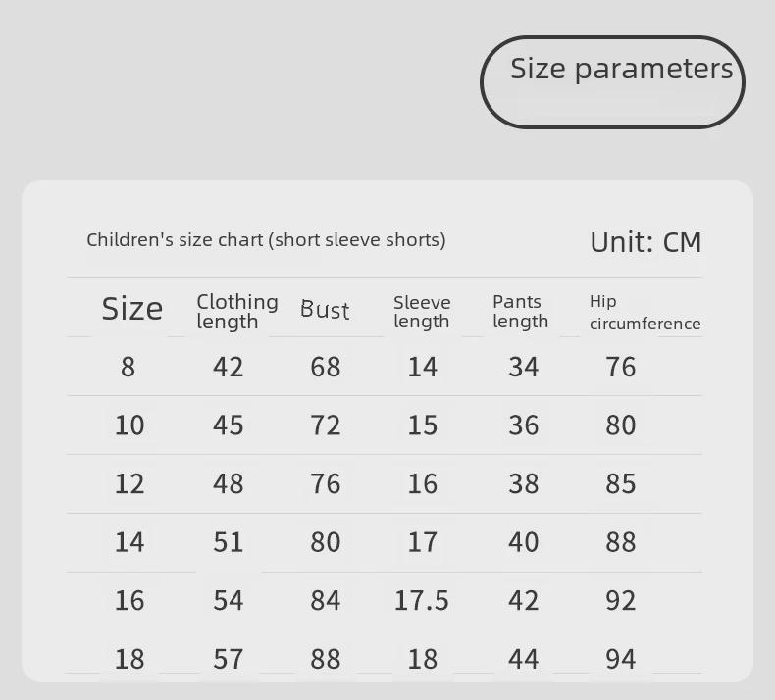Click size 14 in the Size column
This screenshot has height=700, width=775.
point(129,542)
